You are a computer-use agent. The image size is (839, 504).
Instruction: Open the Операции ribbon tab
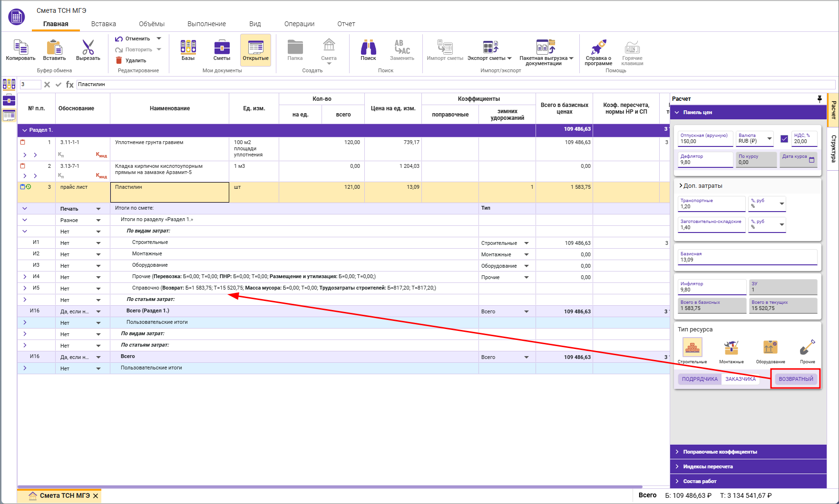pos(299,24)
